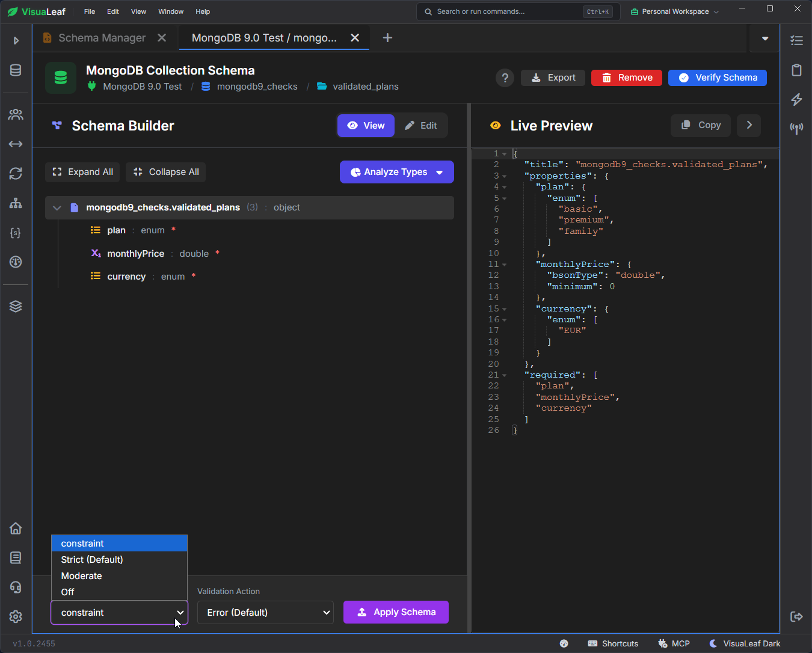The image size is (812, 653).
Task: Click the play arrow sidebar icon
Action: point(16,41)
